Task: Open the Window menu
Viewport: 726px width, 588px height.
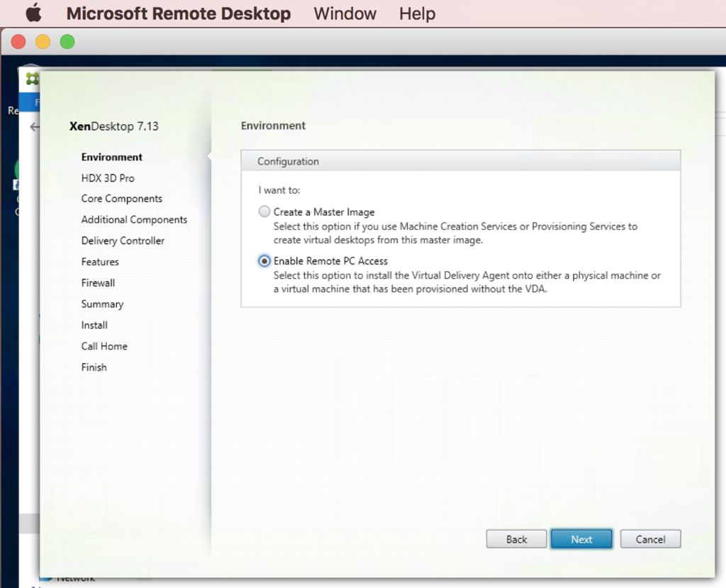Action: click(x=345, y=13)
